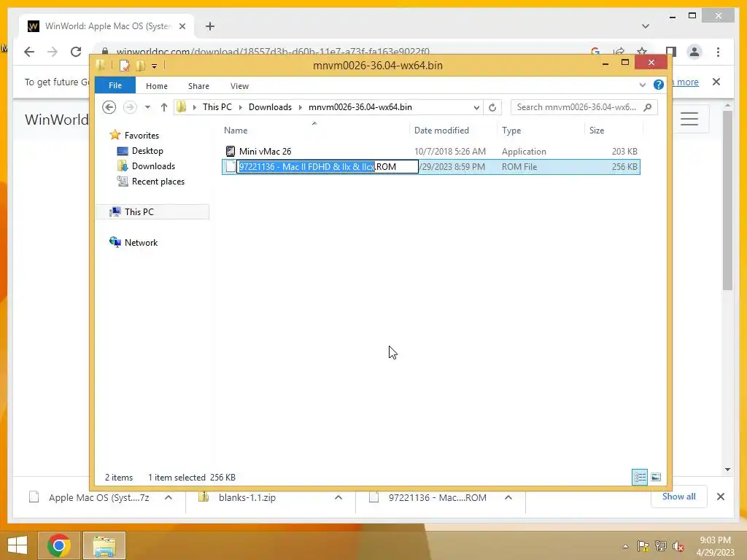Screen dimensions: 747x560
Task: Open options for Apple Mac OS 7z download
Action: click(x=169, y=497)
